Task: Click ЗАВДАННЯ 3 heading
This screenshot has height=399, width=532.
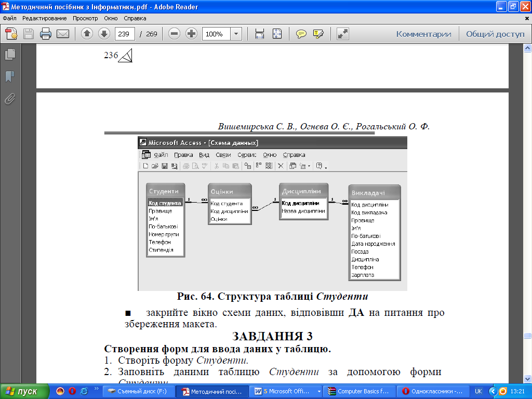Action: click(272, 336)
